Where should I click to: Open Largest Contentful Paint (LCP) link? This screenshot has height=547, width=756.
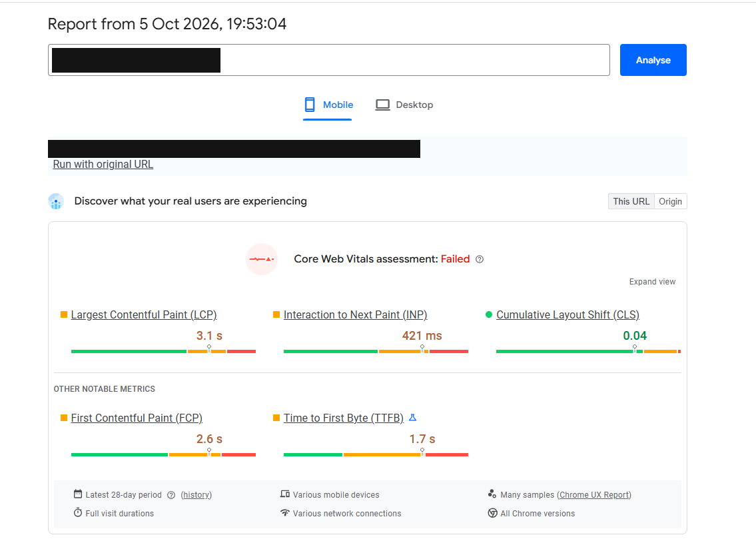coord(144,315)
